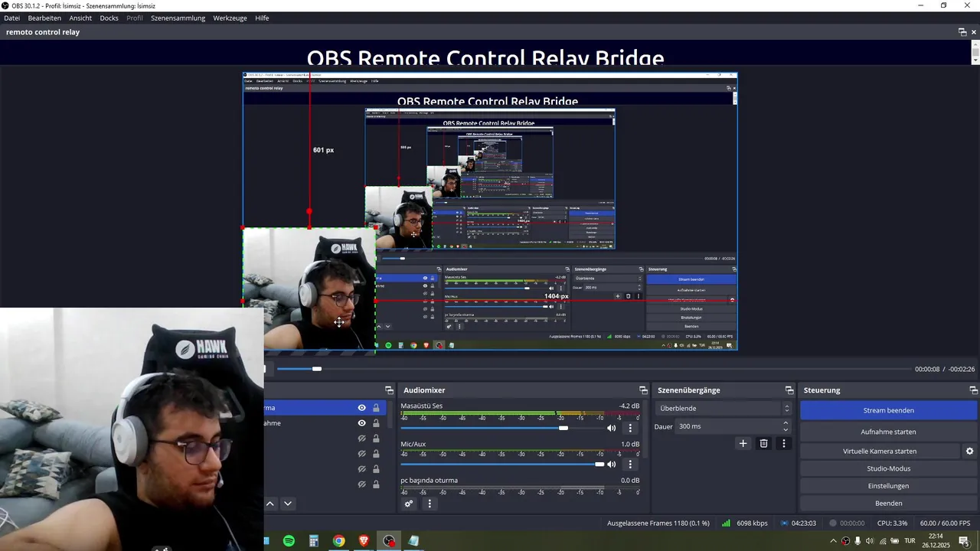Click the Mic/Aux volume slider handle
980x551 pixels.
pyautogui.click(x=599, y=464)
